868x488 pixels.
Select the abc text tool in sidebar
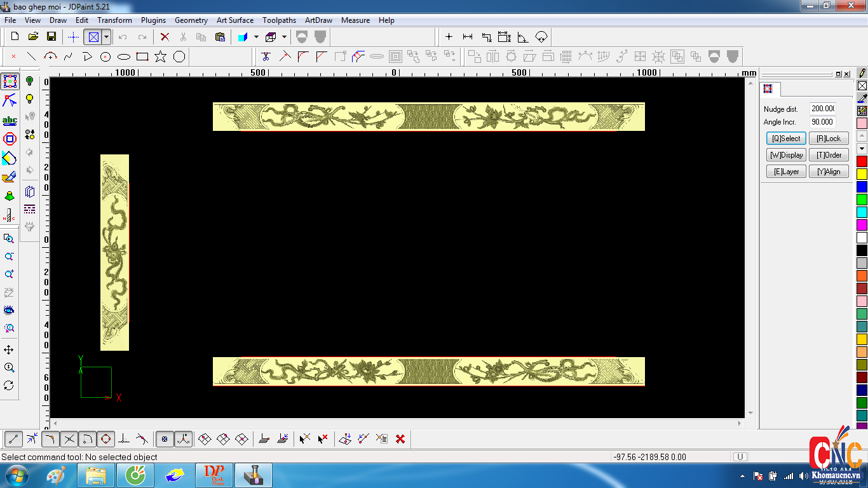10,121
